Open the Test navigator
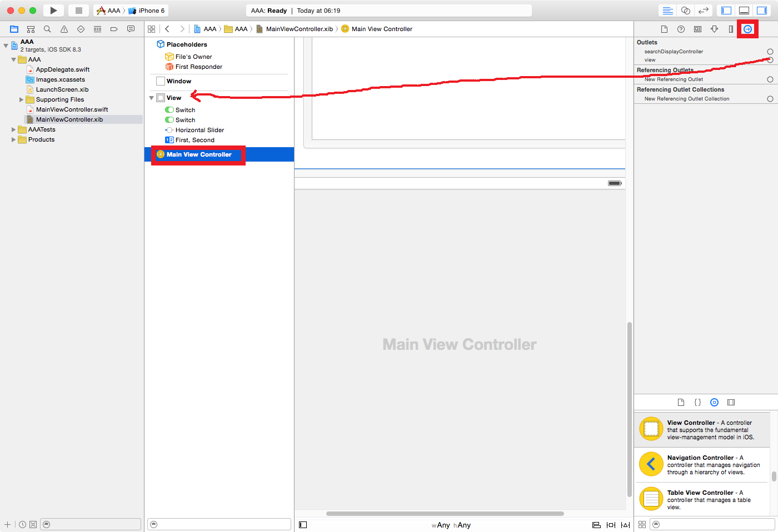Image resolution: width=778 pixels, height=532 pixels. (x=81, y=29)
